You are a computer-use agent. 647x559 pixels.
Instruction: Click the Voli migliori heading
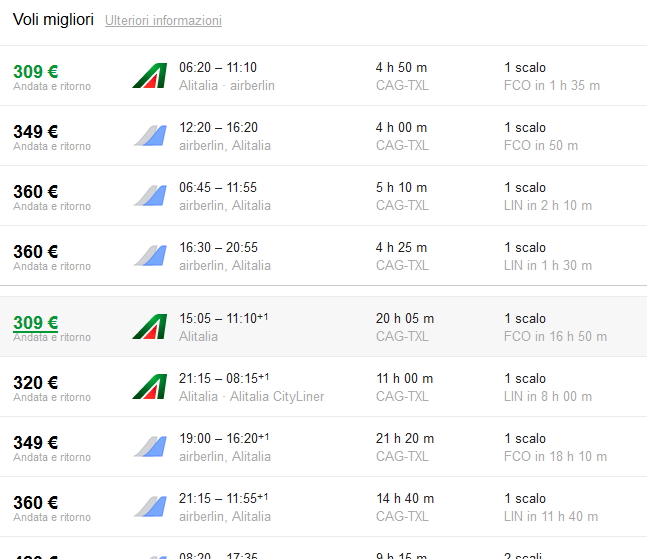pos(53,19)
